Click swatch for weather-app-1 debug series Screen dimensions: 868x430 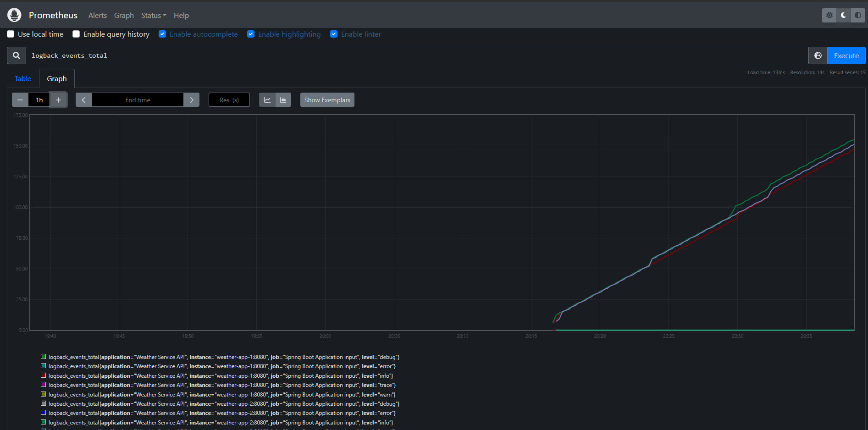pyautogui.click(x=43, y=357)
